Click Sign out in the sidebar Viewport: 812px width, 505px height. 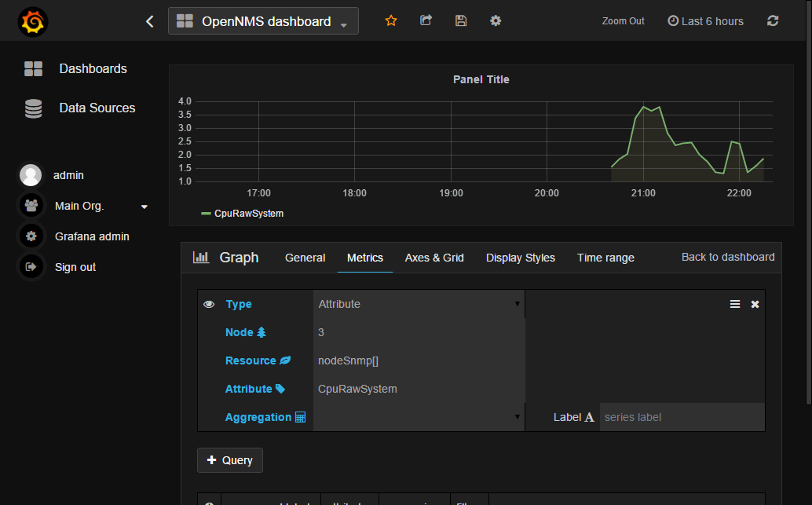75,267
